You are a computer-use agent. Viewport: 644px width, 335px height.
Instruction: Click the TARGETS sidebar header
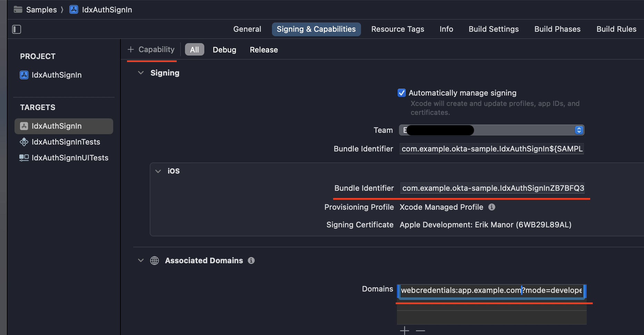click(x=38, y=107)
